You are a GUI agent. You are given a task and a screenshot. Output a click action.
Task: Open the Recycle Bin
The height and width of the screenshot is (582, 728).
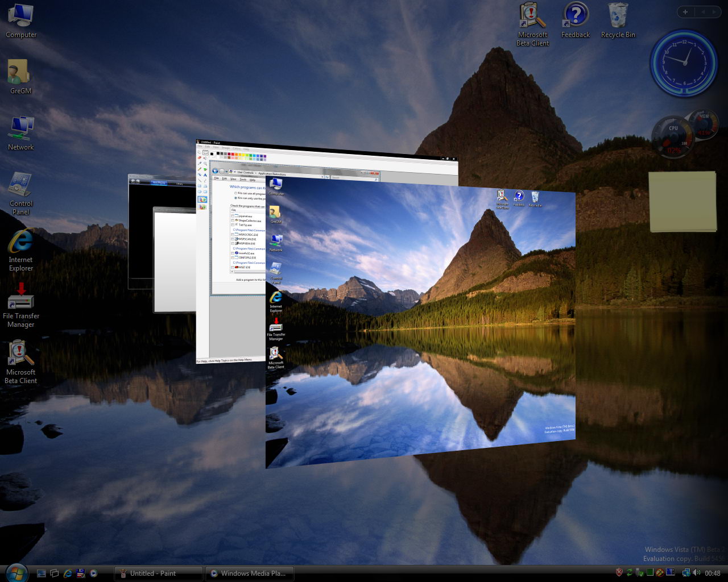618,20
